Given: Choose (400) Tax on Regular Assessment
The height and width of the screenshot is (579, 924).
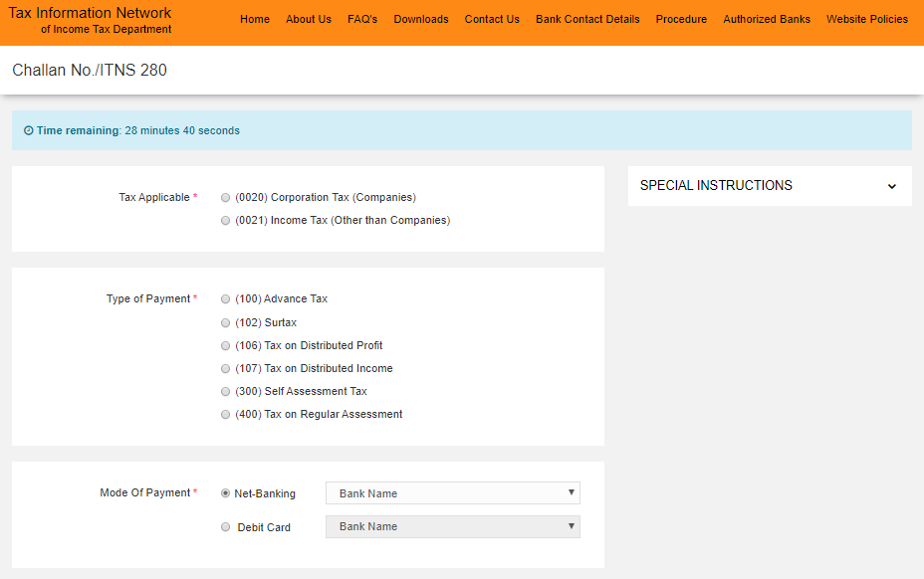Looking at the screenshot, I should 225,415.
